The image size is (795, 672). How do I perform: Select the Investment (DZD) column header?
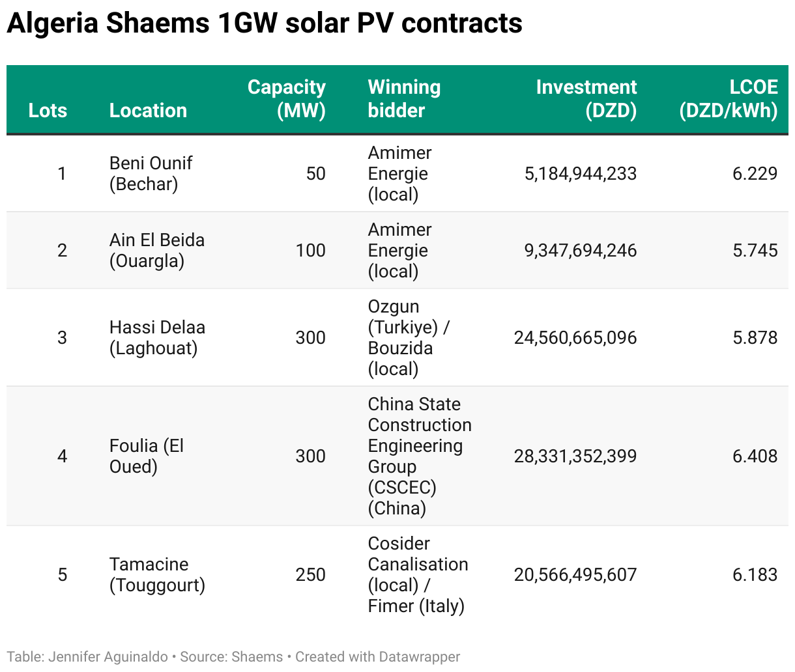click(x=586, y=99)
